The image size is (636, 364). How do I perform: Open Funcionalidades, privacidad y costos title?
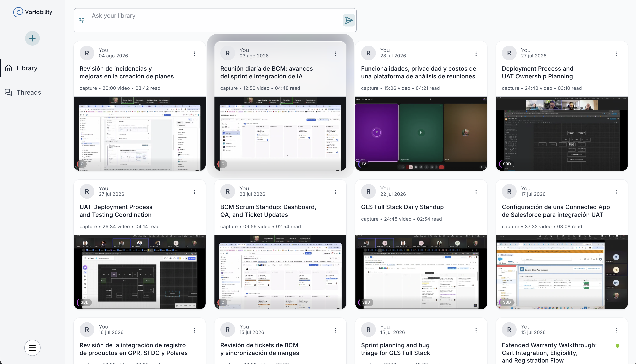(418, 73)
